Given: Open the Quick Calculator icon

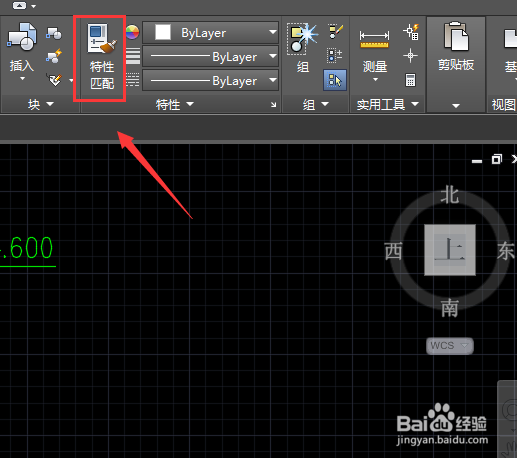Looking at the screenshot, I should tap(410, 80).
